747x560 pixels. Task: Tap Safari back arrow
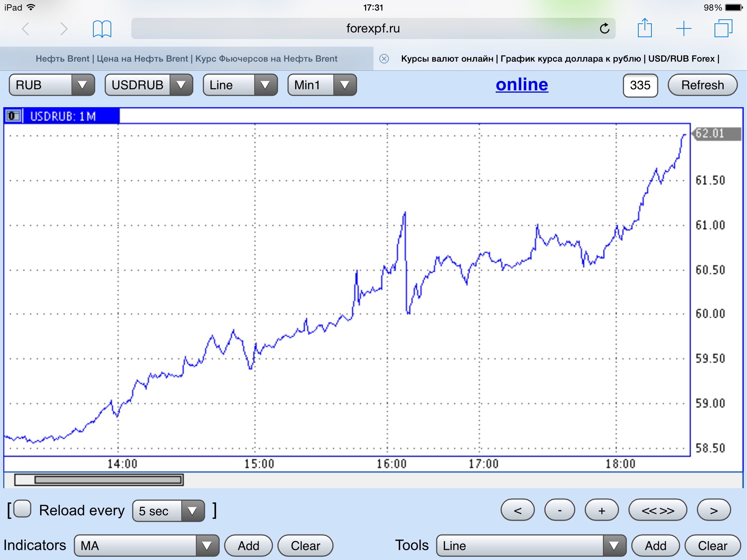pos(25,28)
